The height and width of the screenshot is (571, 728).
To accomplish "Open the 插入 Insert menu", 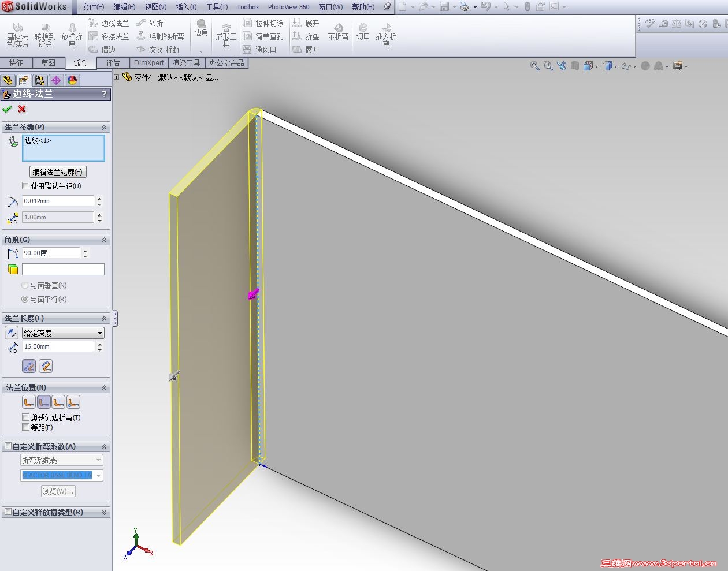I will [186, 7].
